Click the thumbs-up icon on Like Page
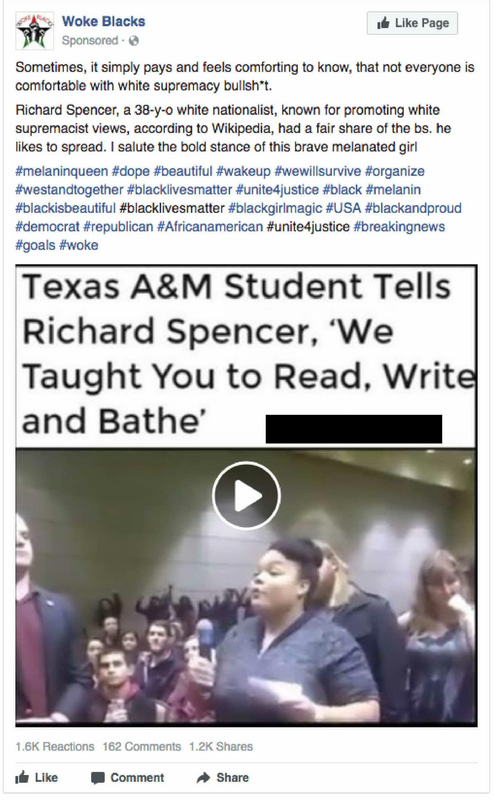The image size is (493, 800). [x=383, y=23]
